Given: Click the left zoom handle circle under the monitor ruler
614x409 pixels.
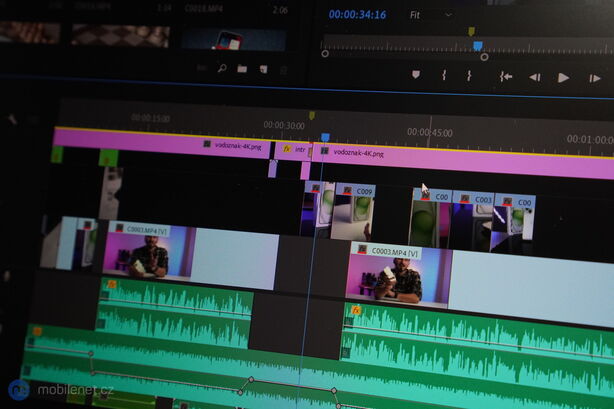Looking at the screenshot, I should 325,54.
